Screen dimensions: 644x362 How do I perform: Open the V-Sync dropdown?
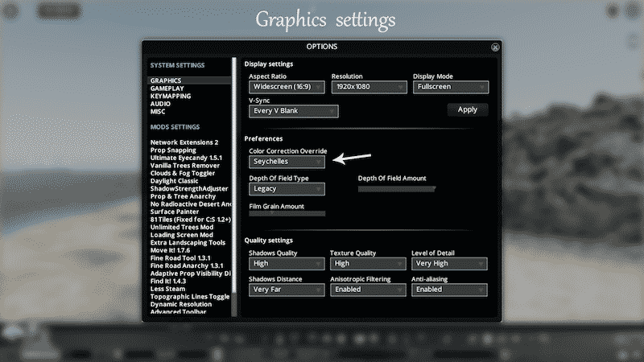293,111
